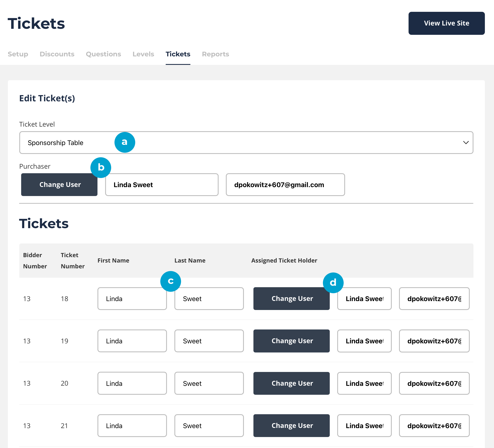Change User for ticket number 20

click(x=291, y=383)
